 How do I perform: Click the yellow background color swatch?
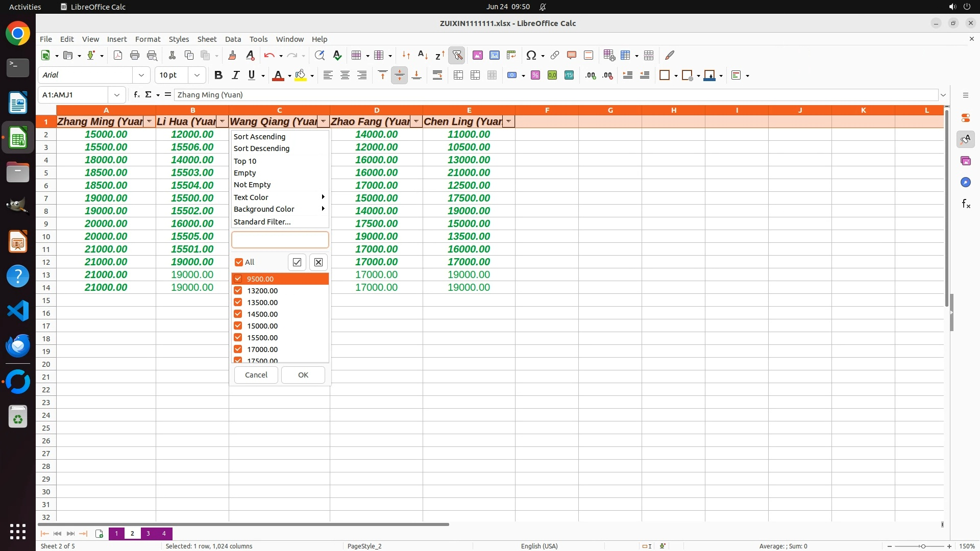[x=301, y=75]
